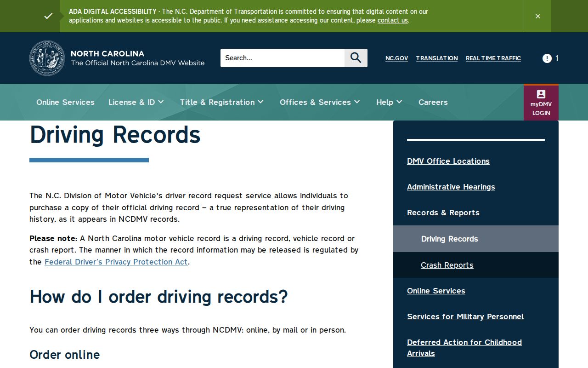Click the 'How do I order driving records?' heading
The width and height of the screenshot is (588, 368).
pyautogui.click(x=158, y=297)
